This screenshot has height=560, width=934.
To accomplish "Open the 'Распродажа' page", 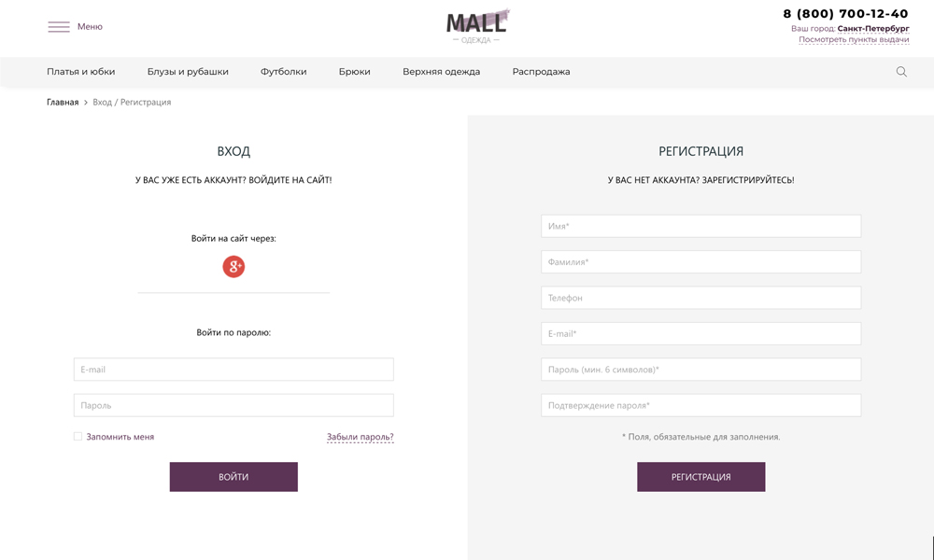I will pyautogui.click(x=540, y=71).
